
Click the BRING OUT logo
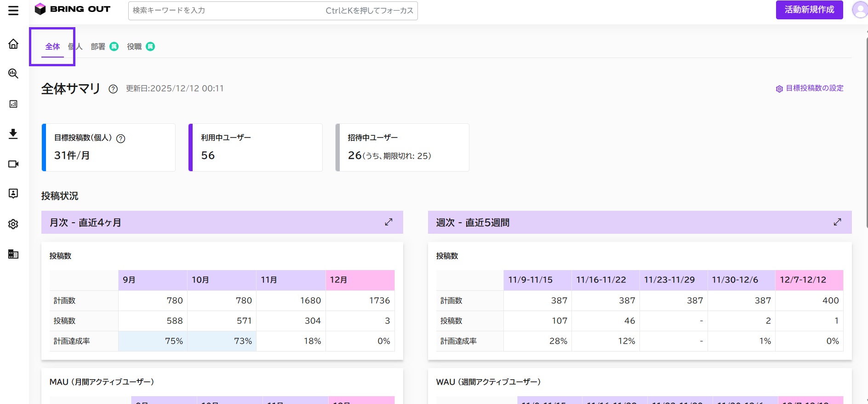73,9
